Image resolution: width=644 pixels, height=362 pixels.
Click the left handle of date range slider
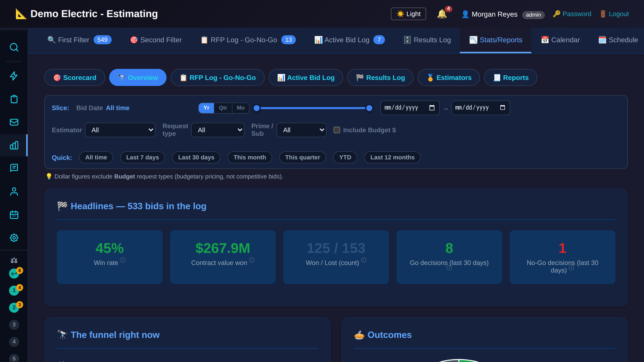[x=257, y=108]
